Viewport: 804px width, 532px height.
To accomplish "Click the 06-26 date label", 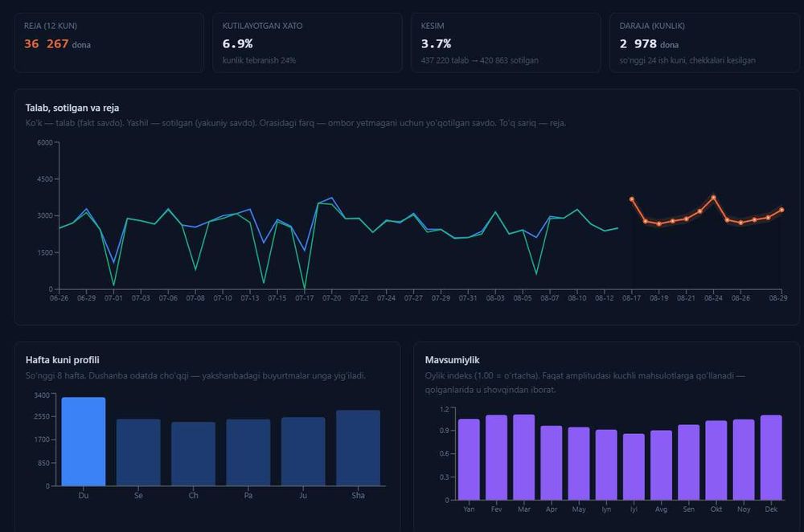I will pyautogui.click(x=59, y=298).
